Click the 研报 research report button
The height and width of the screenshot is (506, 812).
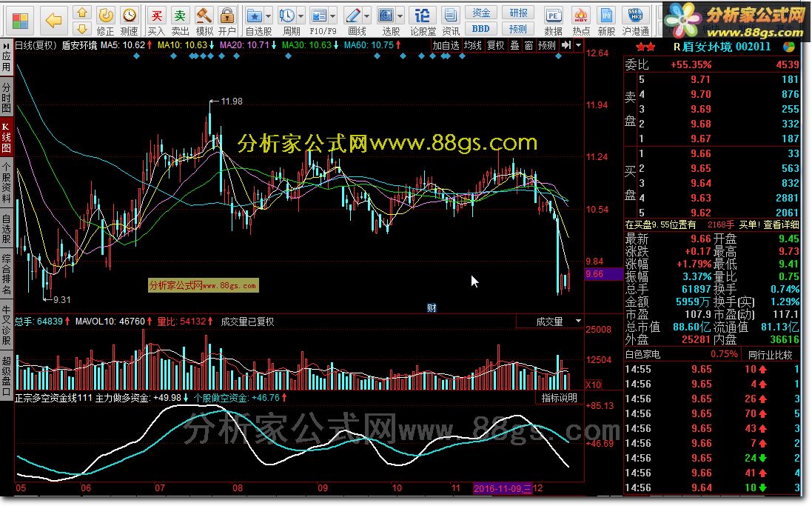pyautogui.click(x=518, y=13)
